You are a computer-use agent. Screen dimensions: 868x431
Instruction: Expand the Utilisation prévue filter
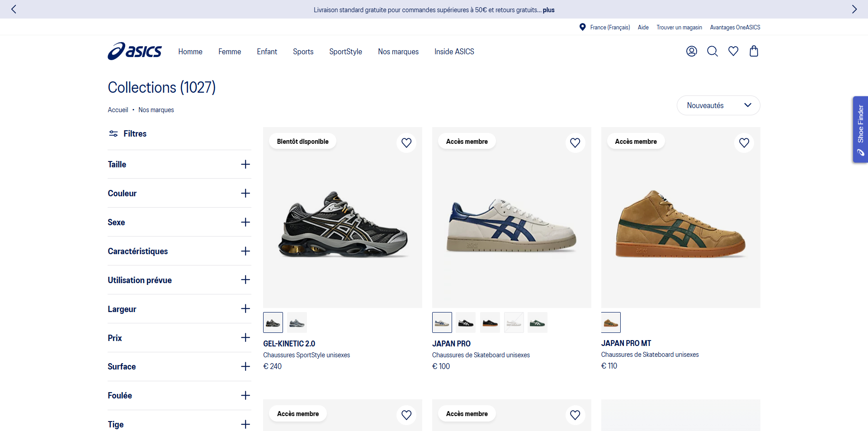tap(179, 280)
